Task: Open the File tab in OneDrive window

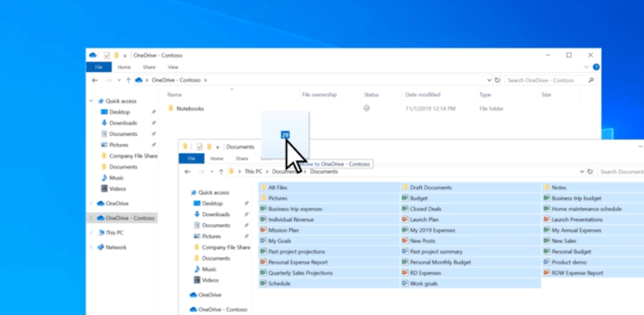Action: pyautogui.click(x=98, y=67)
